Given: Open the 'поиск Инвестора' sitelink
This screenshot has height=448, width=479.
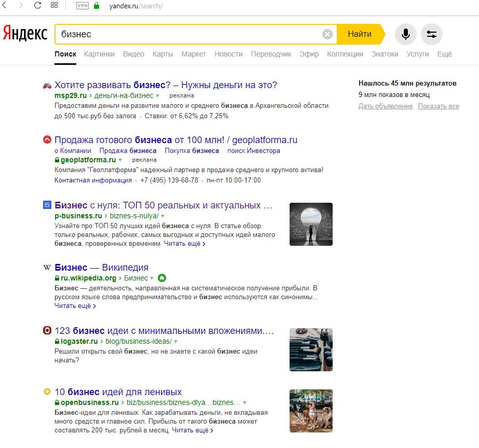Looking at the screenshot, I should pos(254,151).
